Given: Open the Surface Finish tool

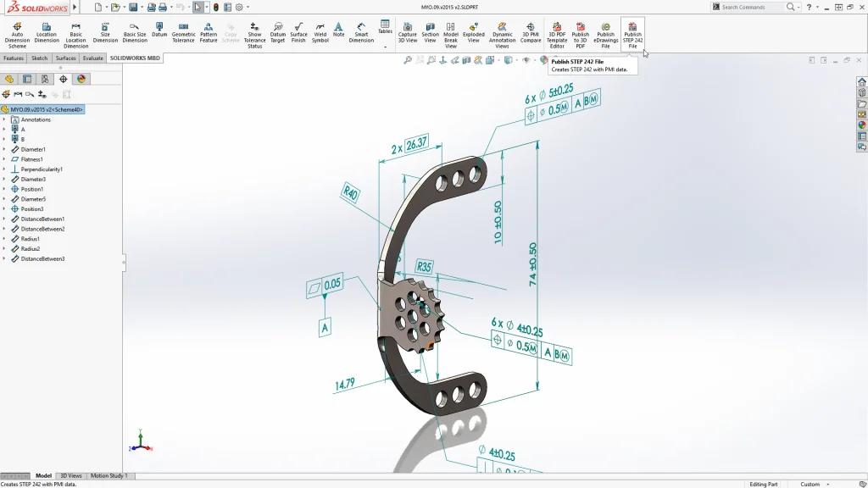Looking at the screenshot, I should coord(298,33).
